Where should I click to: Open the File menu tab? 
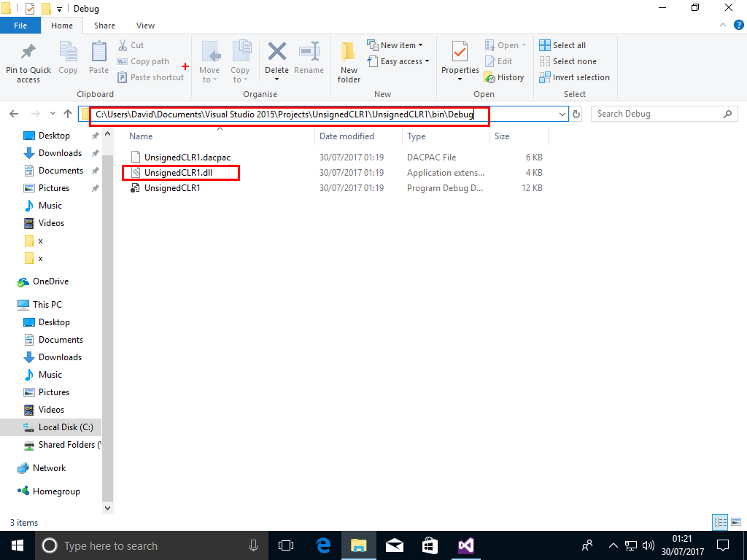coord(20,26)
